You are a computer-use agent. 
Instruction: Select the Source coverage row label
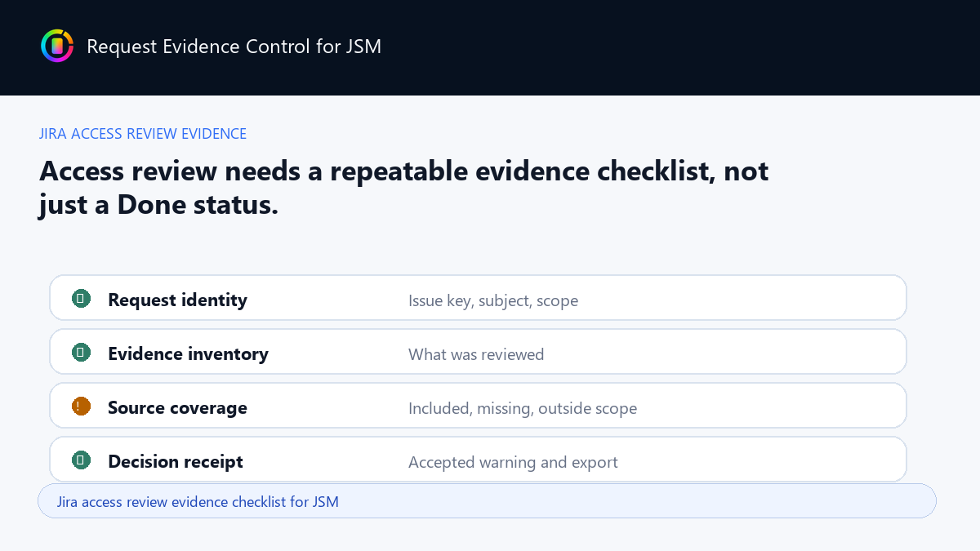tap(177, 408)
